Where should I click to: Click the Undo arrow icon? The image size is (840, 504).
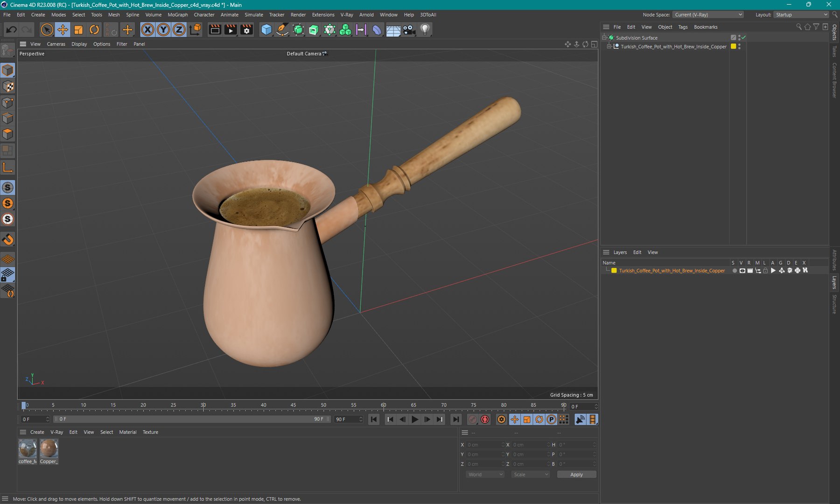click(x=11, y=30)
